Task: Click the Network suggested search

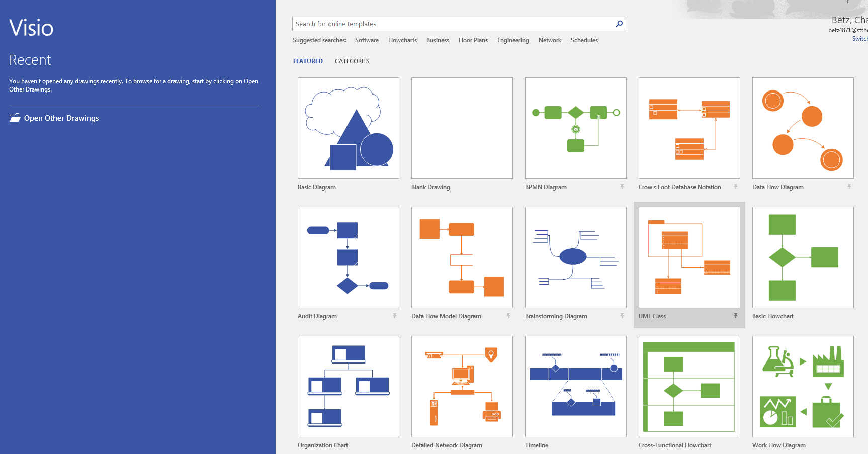Action: (x=550, y=40)
